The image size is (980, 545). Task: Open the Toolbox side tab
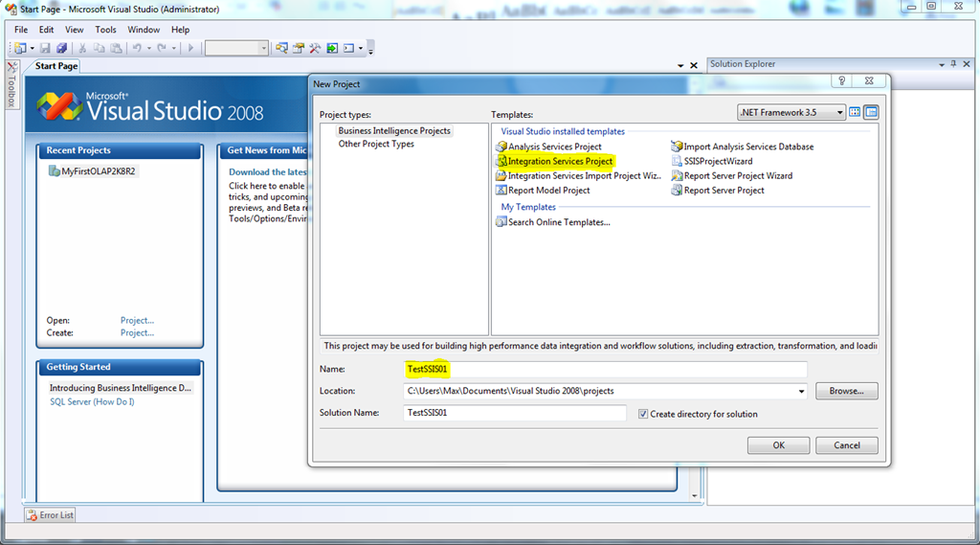coord(11,84)
